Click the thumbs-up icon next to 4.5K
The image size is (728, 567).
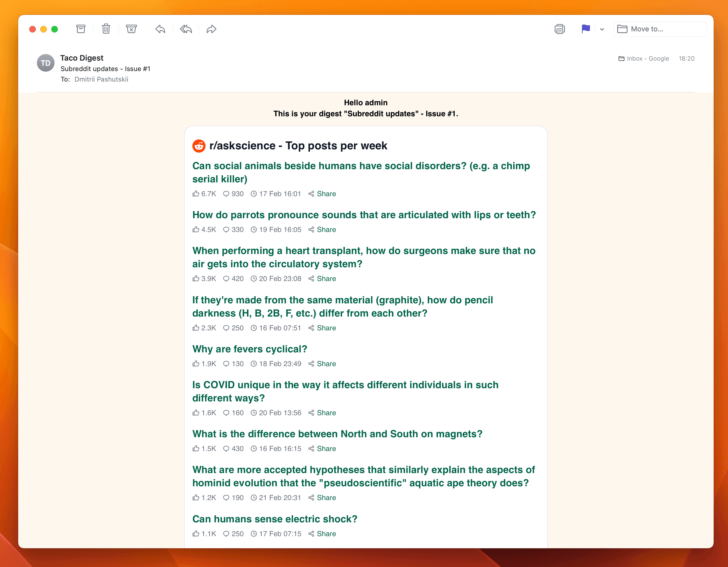196,229
